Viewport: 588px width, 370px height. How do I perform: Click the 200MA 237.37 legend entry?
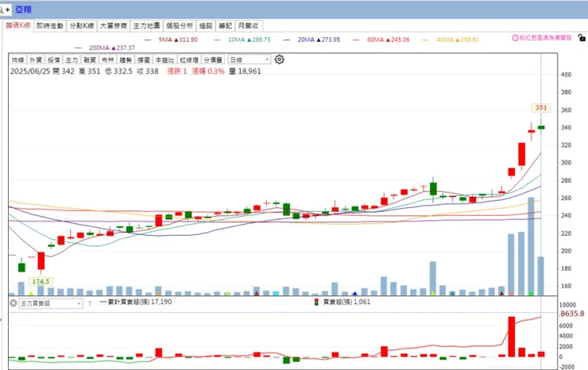[x=105, y=48]
